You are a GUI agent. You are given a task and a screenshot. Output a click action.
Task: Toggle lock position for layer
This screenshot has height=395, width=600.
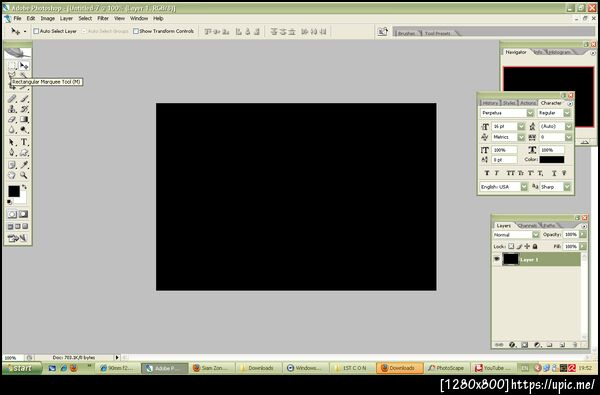tap(527, 246)
